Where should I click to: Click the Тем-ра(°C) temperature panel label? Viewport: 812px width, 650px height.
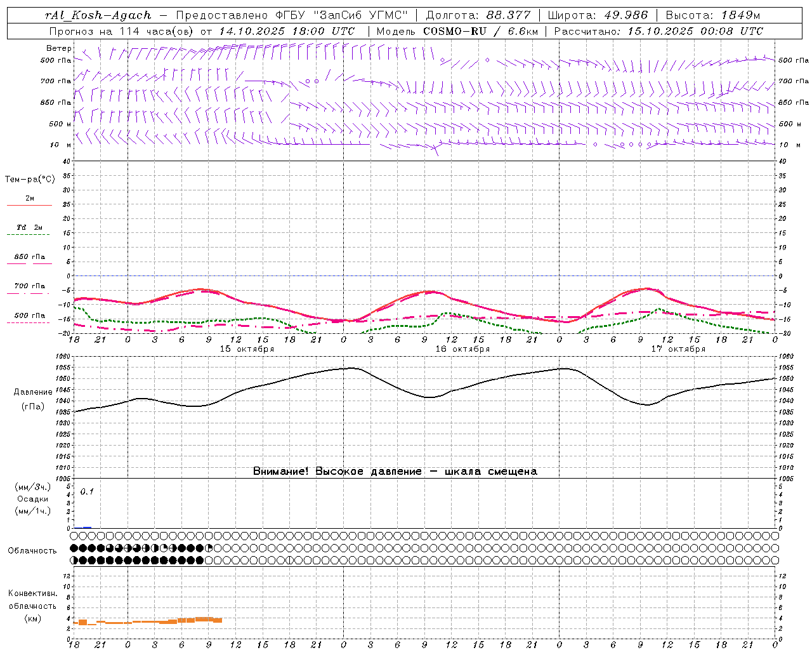point(30,180)
